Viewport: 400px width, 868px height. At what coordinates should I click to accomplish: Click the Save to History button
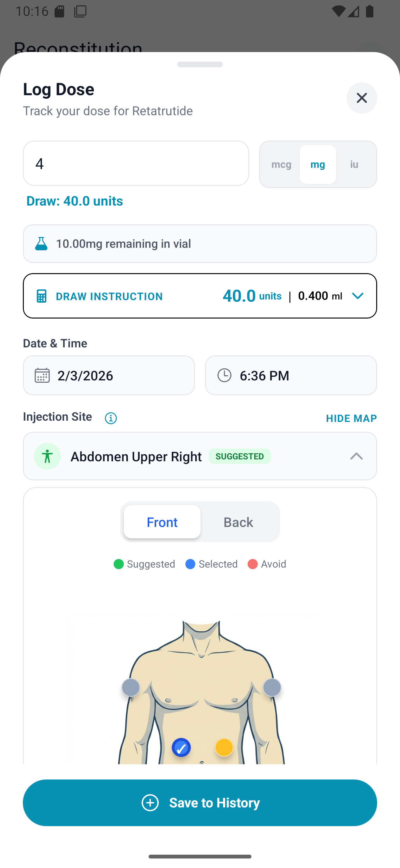(200, 803)
